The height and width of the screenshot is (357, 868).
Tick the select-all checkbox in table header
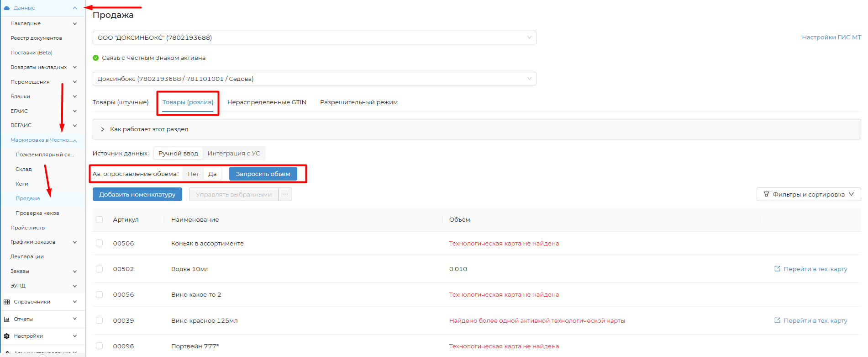tap(100, 219)
